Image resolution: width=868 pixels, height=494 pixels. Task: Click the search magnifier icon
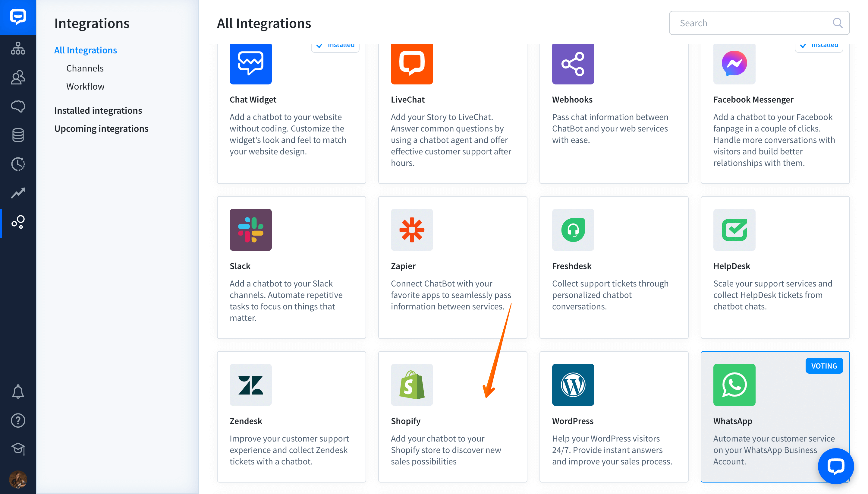(x=838, y=23)
